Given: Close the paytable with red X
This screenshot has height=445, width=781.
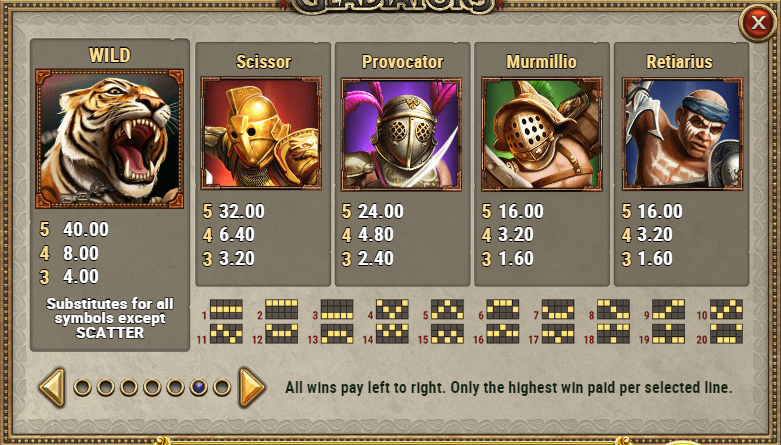Looking at the screenshot, I should click(758, 22).
